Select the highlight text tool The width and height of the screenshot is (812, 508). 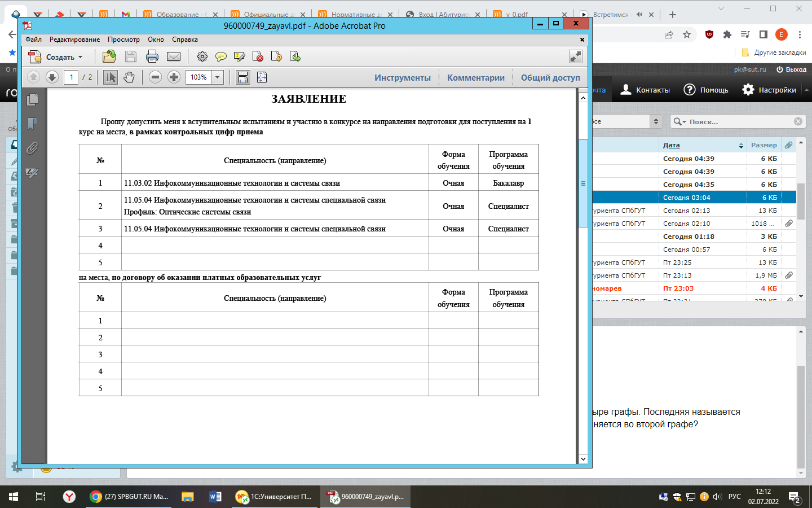[x=240, y=56]
